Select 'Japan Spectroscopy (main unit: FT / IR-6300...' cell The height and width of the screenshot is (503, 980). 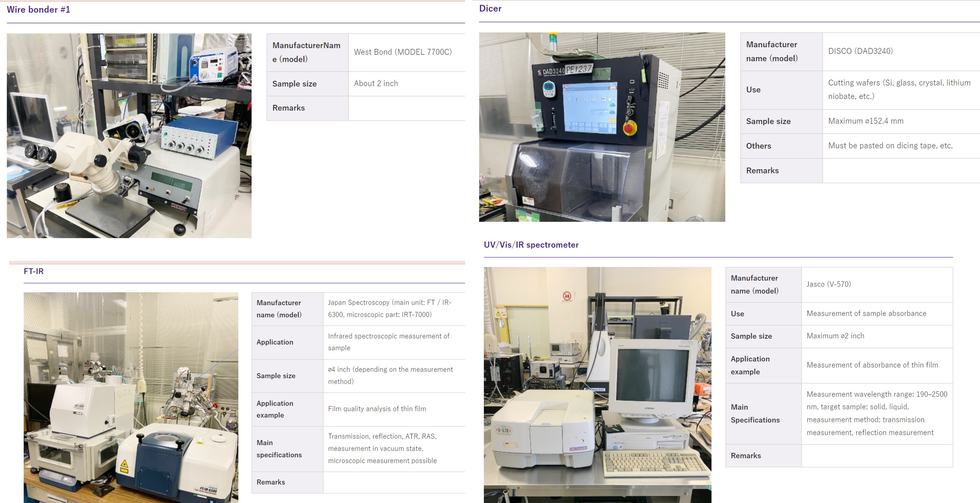coord(394,309)
